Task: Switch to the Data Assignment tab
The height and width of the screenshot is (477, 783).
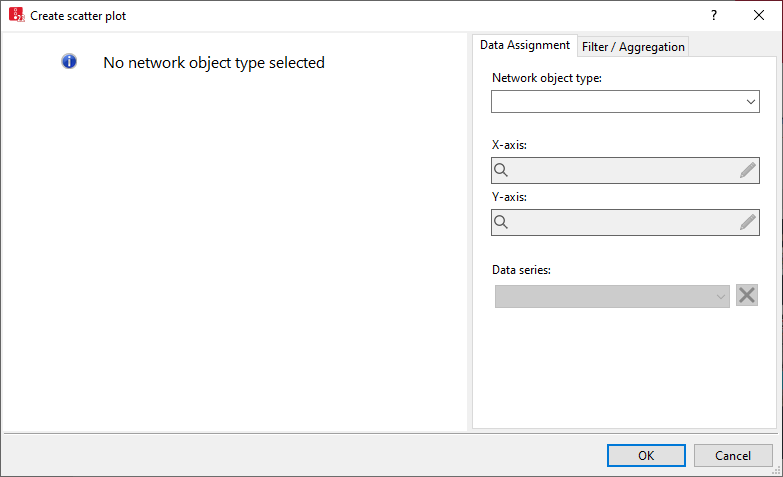Action: pos(525,45)
